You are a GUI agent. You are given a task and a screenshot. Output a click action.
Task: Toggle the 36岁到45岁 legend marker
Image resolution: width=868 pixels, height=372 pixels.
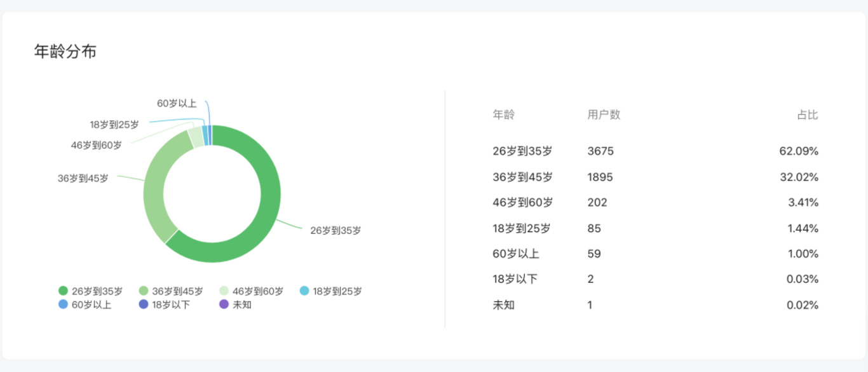[x=144, y=291]
